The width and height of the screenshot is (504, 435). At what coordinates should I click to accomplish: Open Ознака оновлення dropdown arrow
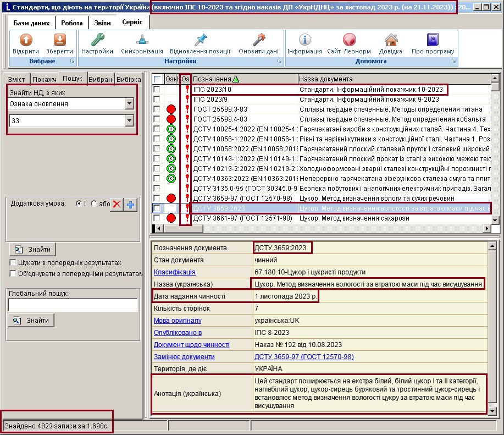coord(130,103)
